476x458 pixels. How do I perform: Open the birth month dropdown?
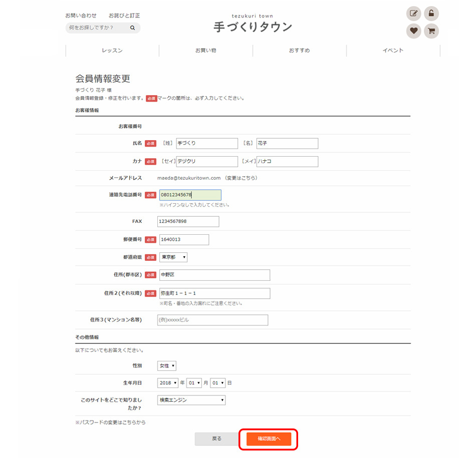194,383
